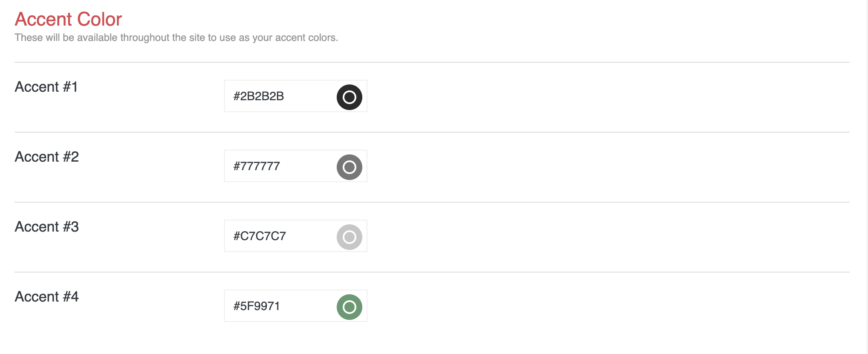This screenshot has height=354, width=868.
Task: Click the divider between Accent #2 and #3
Action: point(432,202)
